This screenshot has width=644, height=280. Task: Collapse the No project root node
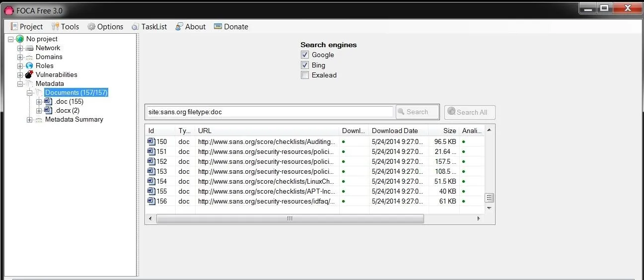[x=11, y=39]
